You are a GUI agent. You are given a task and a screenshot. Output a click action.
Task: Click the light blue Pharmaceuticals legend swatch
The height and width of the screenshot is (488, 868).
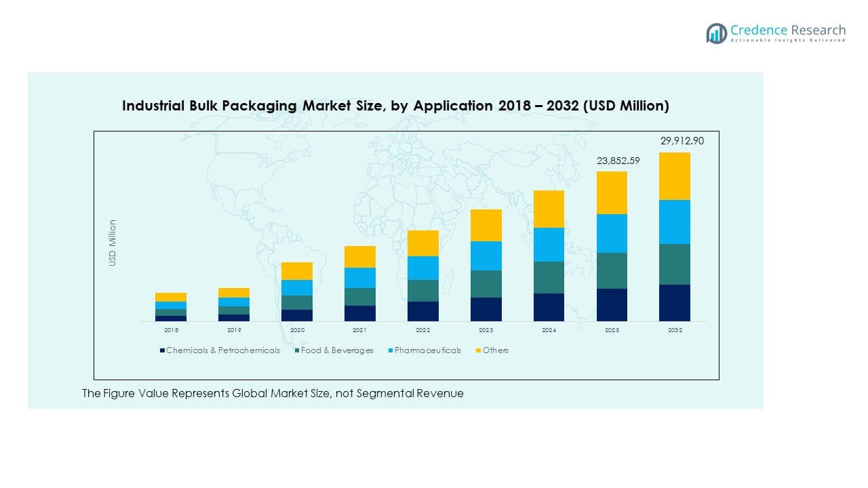390,350
